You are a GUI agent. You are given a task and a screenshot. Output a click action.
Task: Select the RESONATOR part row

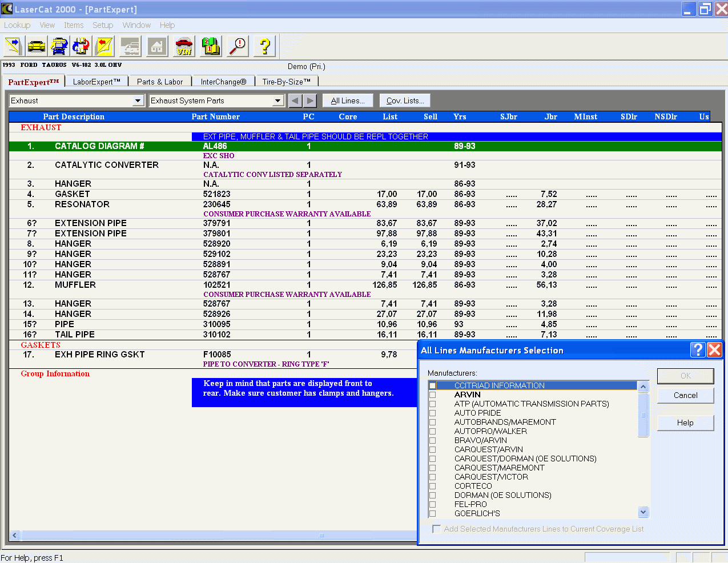click(x=365, y=204)
